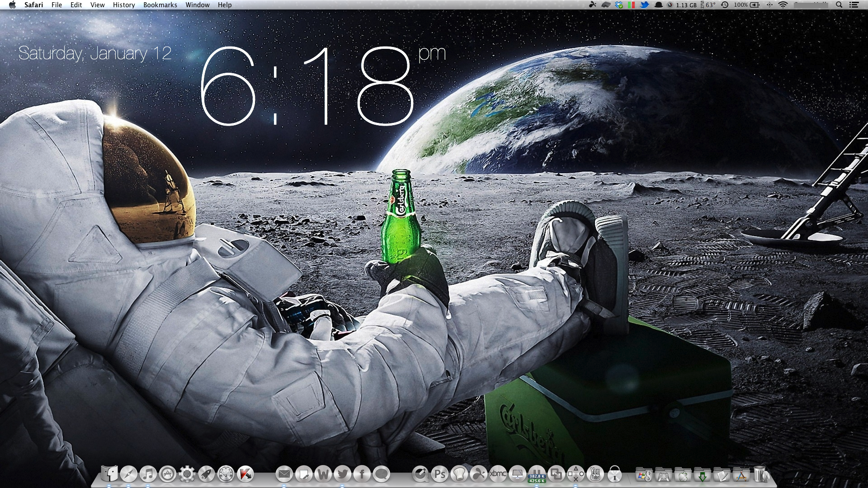Open iTunes music note icon
Screen dimensions: 868x488
click(148, 474)
